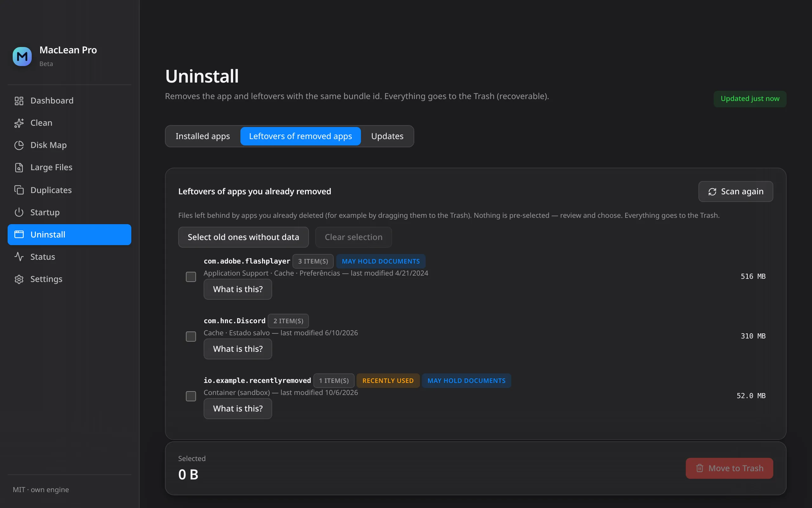Viewport: 812px width, 508px height.
Task: Click the Container (sandbox) details line
Action: pyautogui.click(x=280, y=392)
